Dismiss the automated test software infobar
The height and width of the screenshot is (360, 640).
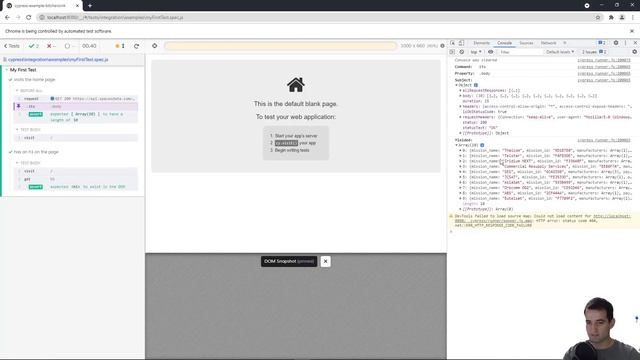click(632, 31)
